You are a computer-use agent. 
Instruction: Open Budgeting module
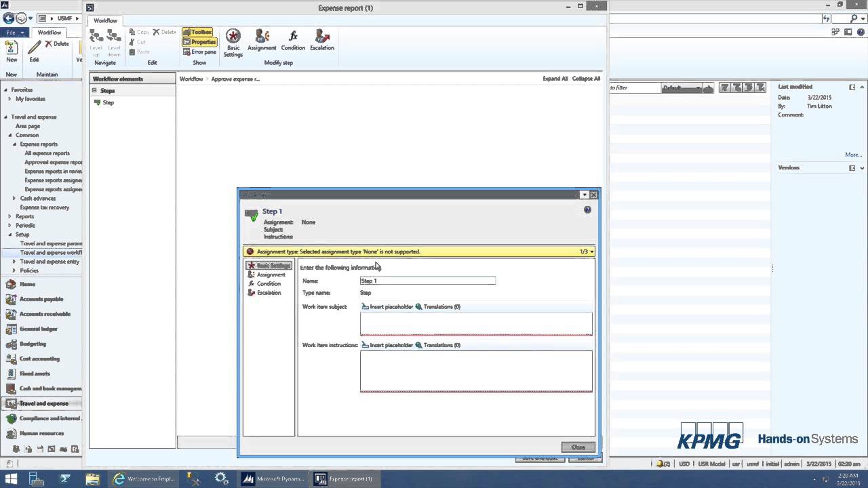click(33, 344)
